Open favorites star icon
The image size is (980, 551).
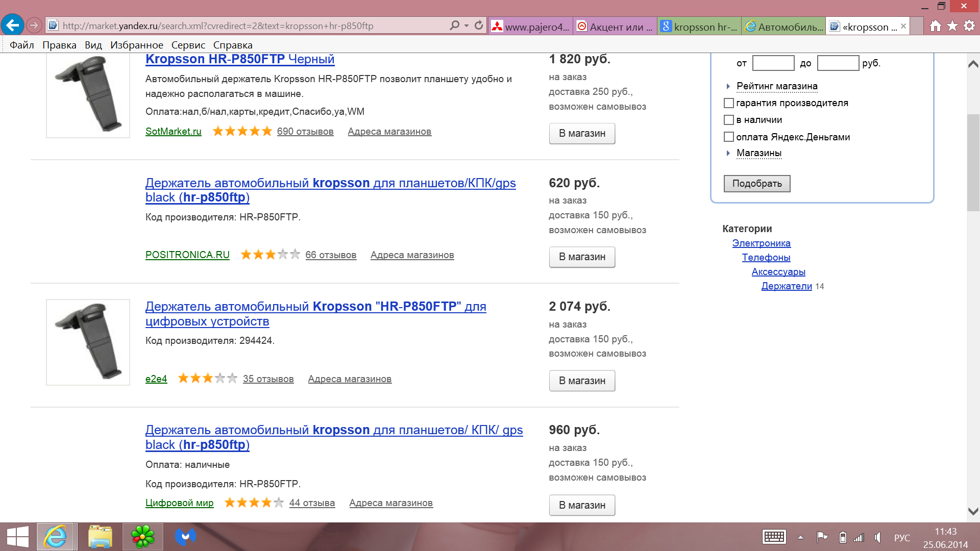952,26
